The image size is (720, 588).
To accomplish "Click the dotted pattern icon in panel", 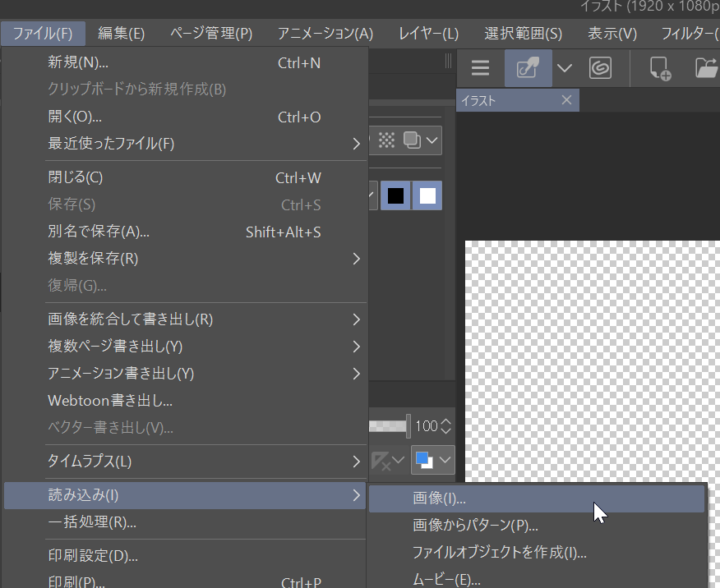I will click(x=386, y=140).
